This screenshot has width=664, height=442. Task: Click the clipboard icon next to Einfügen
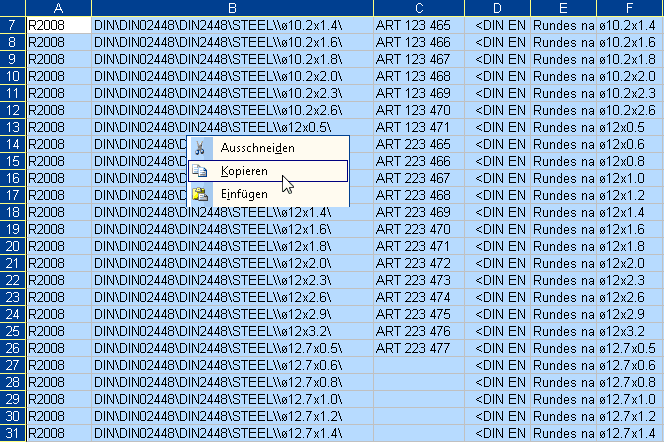coord(201,194)
